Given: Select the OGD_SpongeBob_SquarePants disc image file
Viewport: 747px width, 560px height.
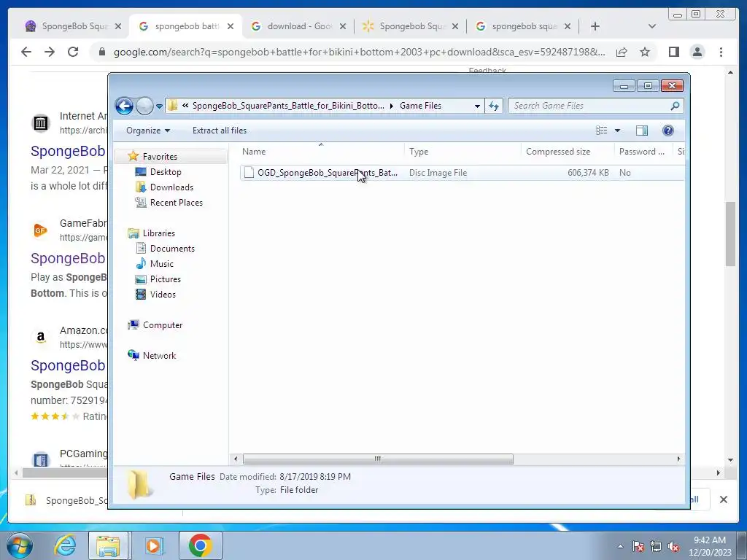Looking at the screenshot, I should click(328, 173).
